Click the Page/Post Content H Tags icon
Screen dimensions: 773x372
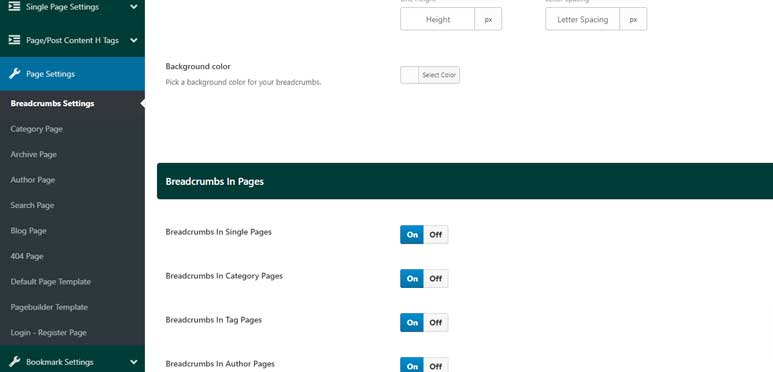(x=15, y=40)
